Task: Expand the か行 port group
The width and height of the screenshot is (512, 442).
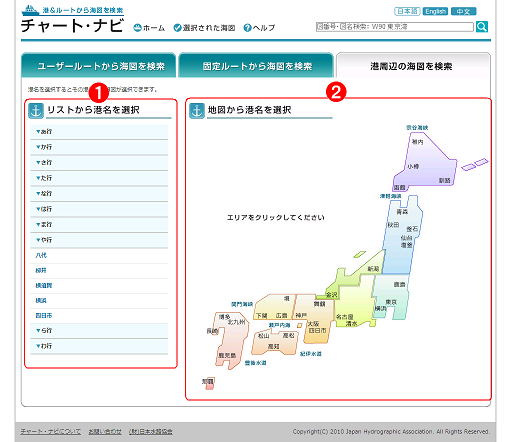Action: [99, 147]
